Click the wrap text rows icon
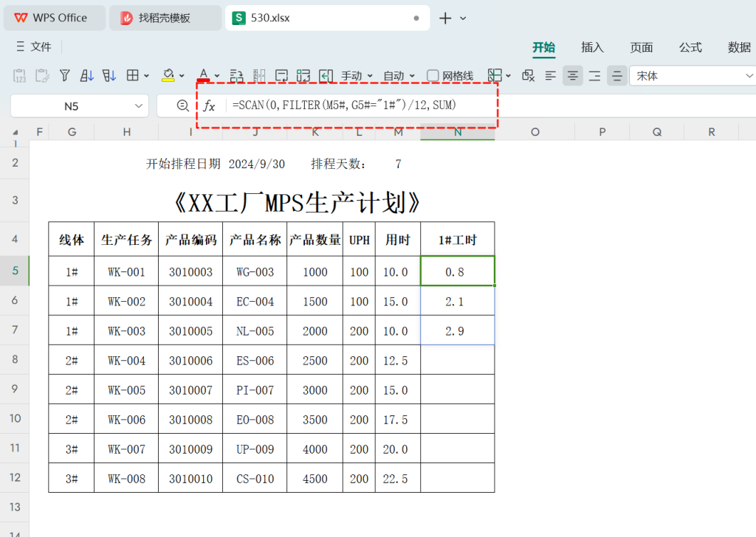 [236, 76]
